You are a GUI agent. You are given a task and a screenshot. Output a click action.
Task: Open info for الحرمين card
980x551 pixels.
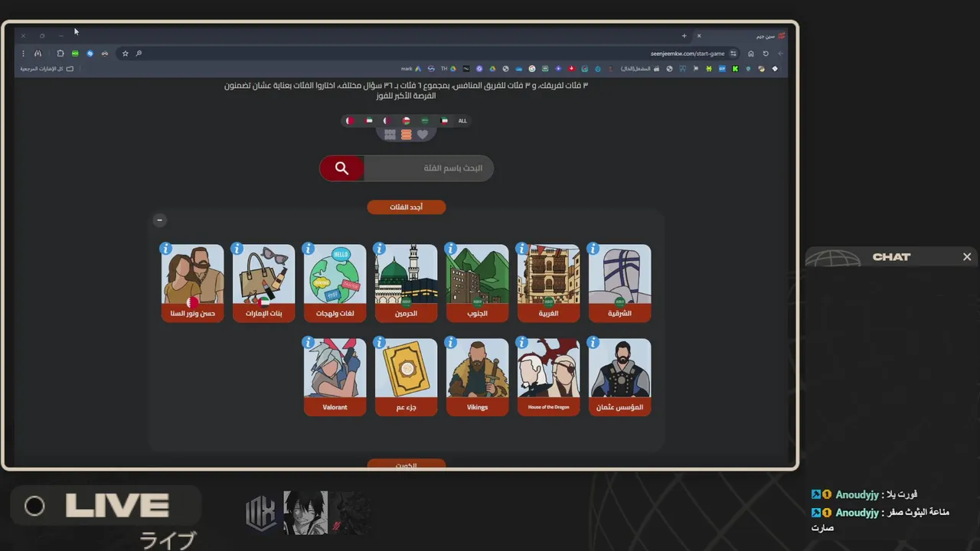(x=379, y=249)
